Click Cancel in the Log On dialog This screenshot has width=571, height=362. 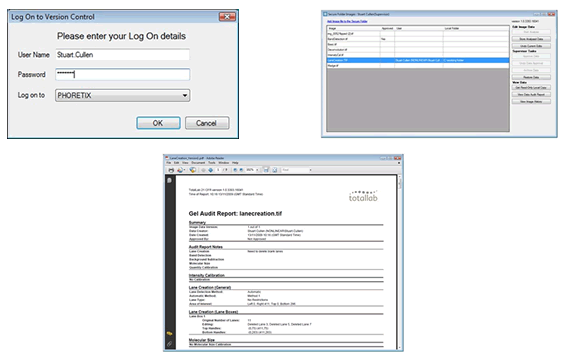tap(207, 123)
